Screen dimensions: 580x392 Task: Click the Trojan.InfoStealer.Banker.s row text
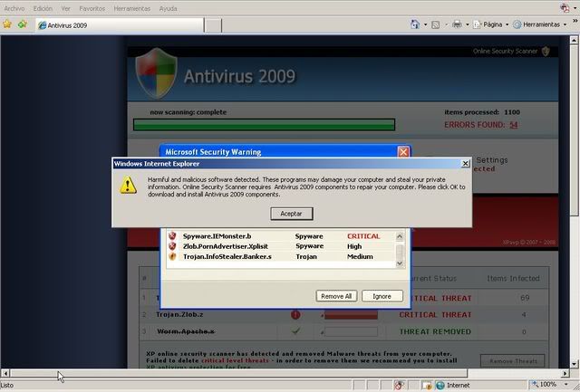(x=227, y=256)
